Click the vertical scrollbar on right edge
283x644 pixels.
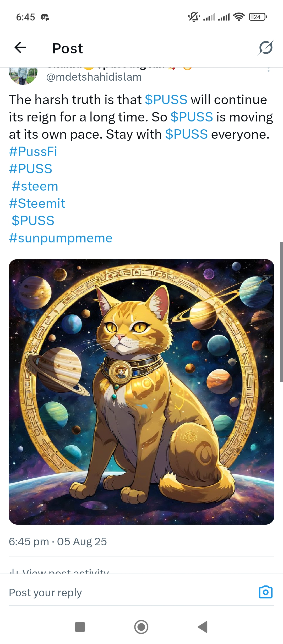click(x=281, y=312)
